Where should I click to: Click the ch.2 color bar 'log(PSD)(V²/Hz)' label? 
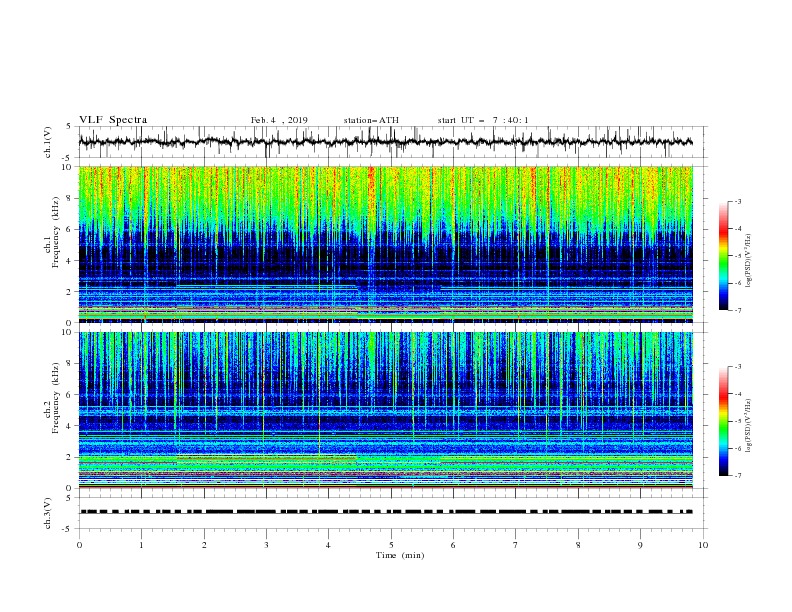coord(750,426)
